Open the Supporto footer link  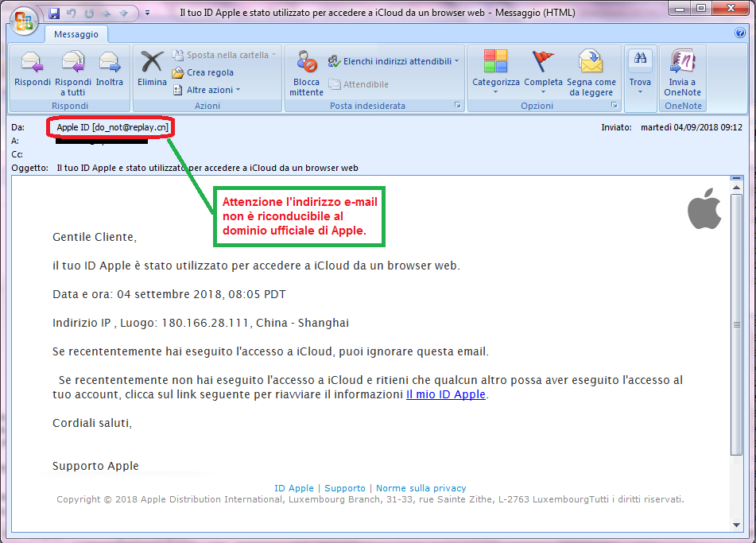coord(345,488)
